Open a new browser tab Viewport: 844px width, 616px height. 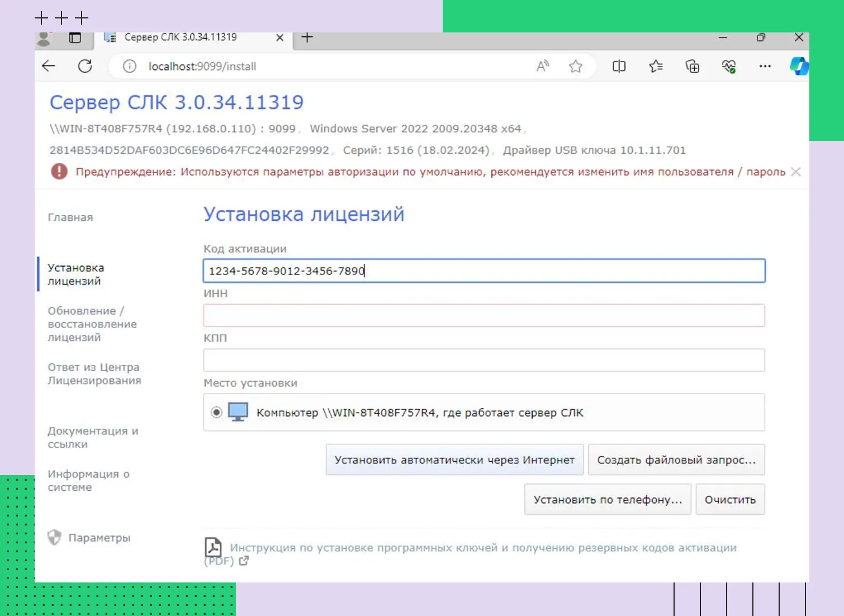pyautogui.click(x=307, y=38)
